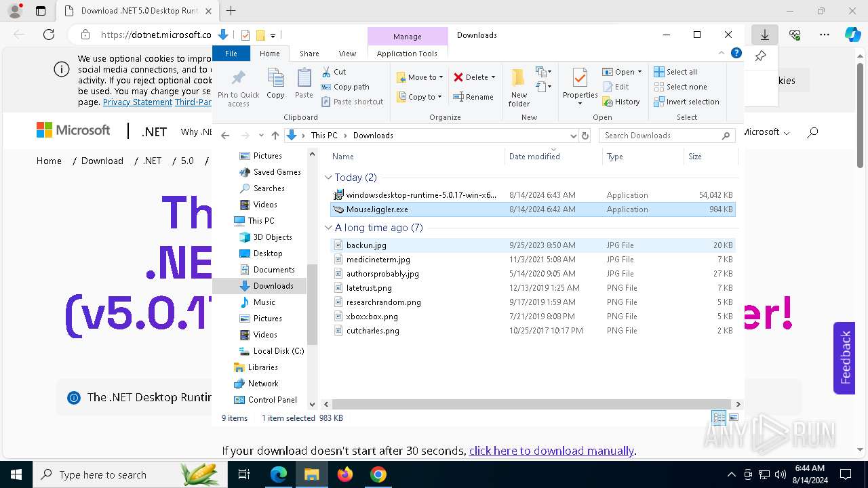This screenshot has width=868, height=488.
Task: Switch to the Home ribbon tab
Action: click(269, 54)
